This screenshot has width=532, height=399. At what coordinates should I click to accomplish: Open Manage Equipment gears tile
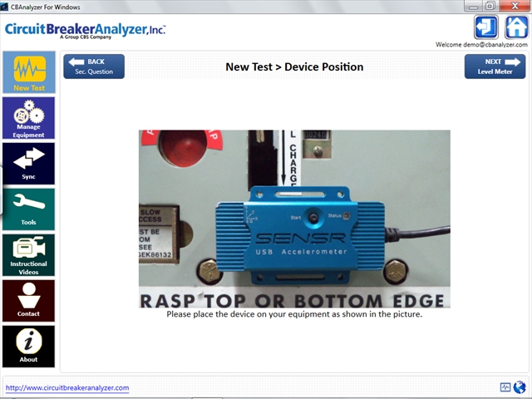pos(29,118)
